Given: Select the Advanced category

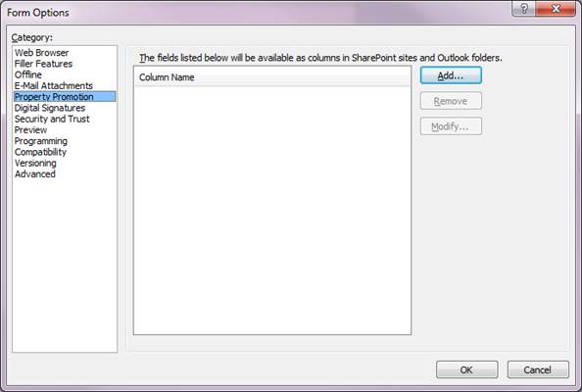Looking at the screenshot, I should [35, 174].
